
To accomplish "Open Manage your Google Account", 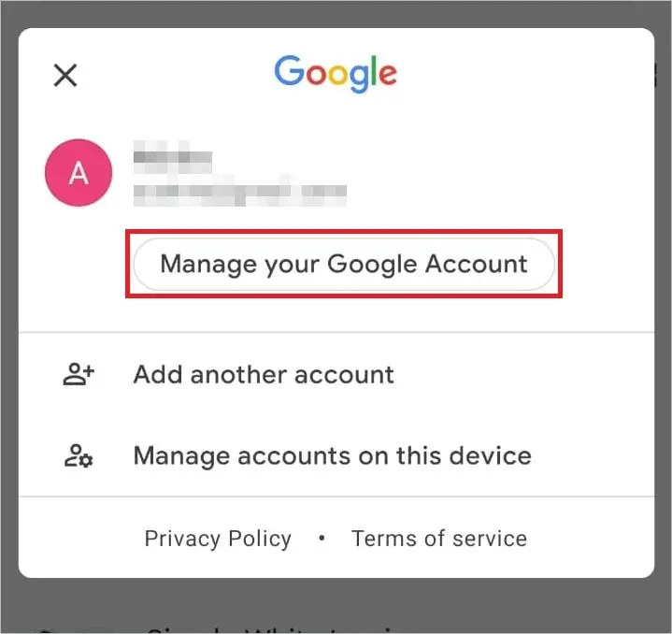I will (344, 264).
